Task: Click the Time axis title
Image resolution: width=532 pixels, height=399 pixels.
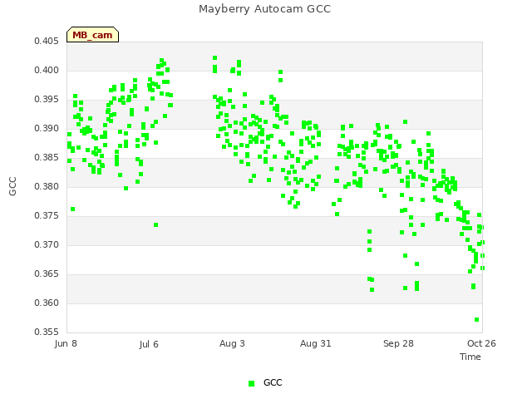Action: pos(470,357)
